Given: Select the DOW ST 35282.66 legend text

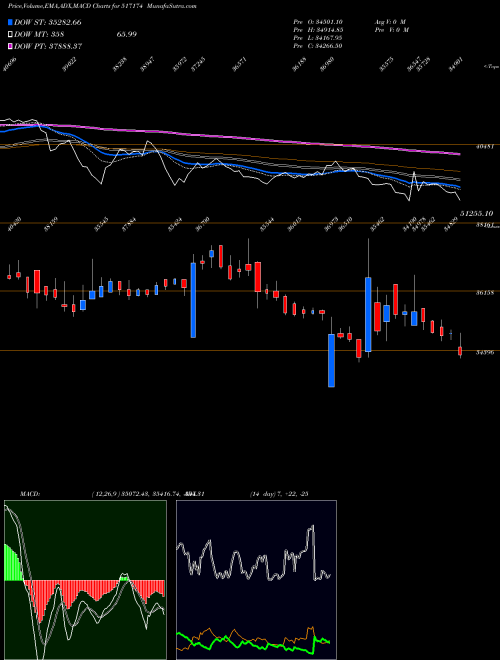Looking at the screenshot, I should (48, 22).
